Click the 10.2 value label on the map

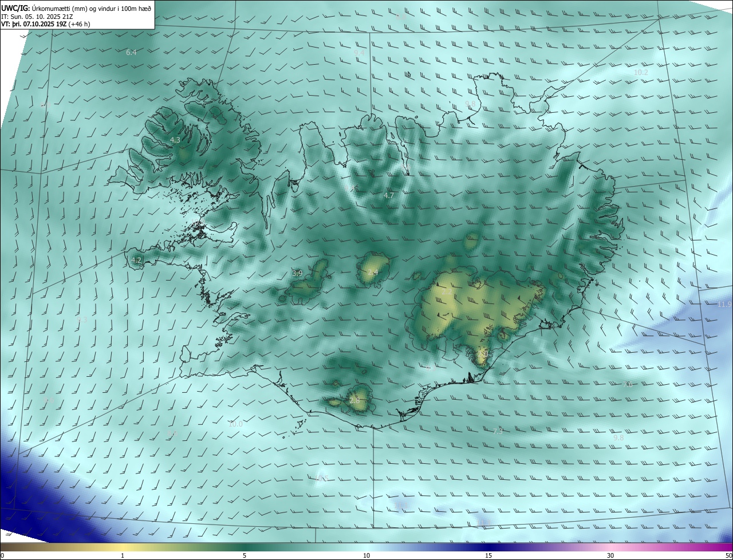641,73
